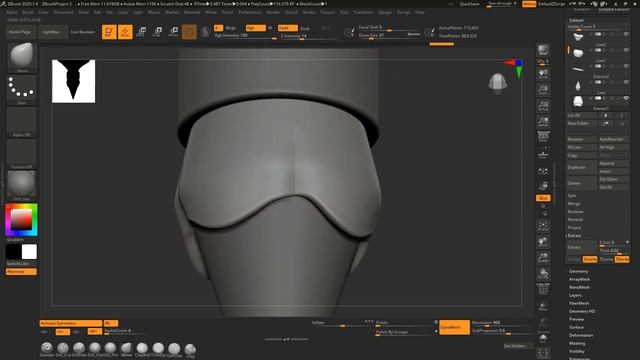640x360 pixels.
Task: Expand the Split section
Action: tap(572, 196)
